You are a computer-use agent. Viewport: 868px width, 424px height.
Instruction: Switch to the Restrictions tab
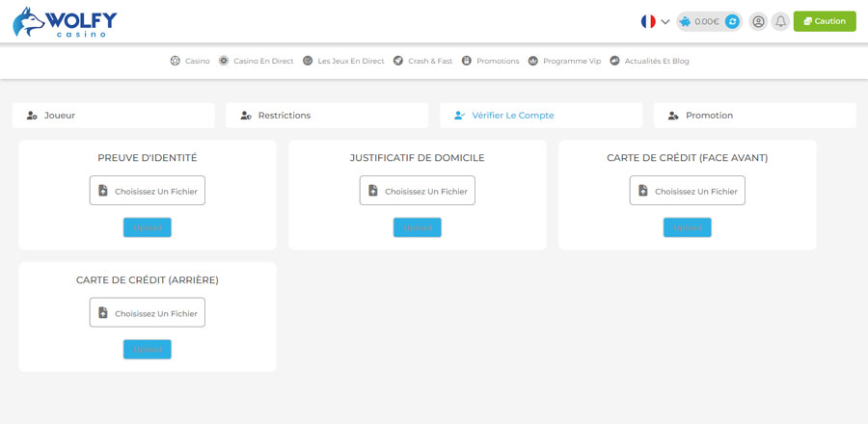[327, 116]
